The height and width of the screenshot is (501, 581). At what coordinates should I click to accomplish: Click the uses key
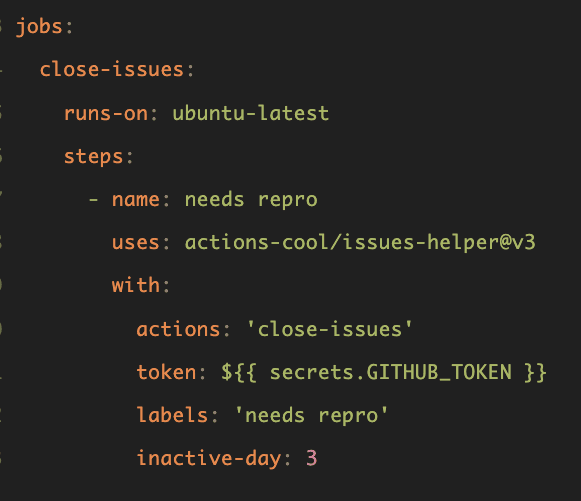(136, 243)
